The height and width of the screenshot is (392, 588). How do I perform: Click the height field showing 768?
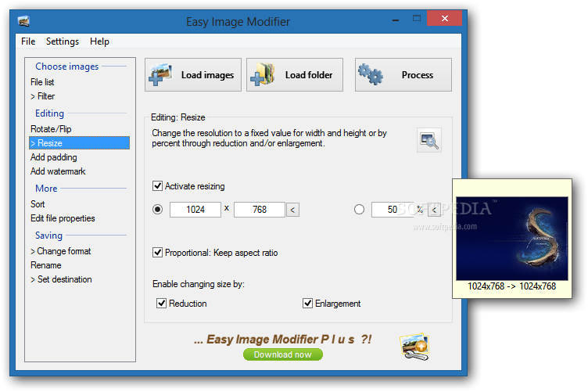[x=260, y=210]
